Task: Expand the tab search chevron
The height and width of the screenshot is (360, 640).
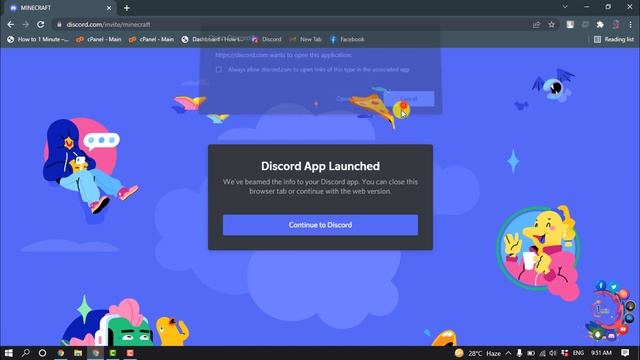Action: click(x=565, y=7)
